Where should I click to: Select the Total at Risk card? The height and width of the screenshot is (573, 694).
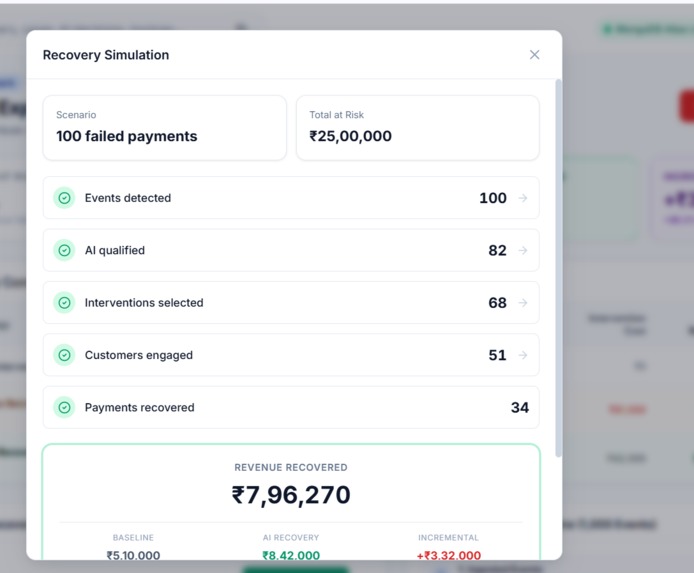pos(418,128)
